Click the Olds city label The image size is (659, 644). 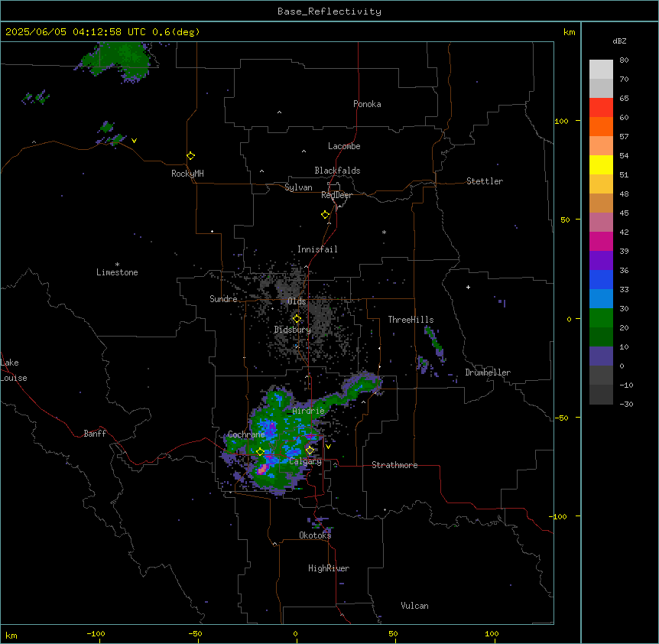[x=297, y=301]
